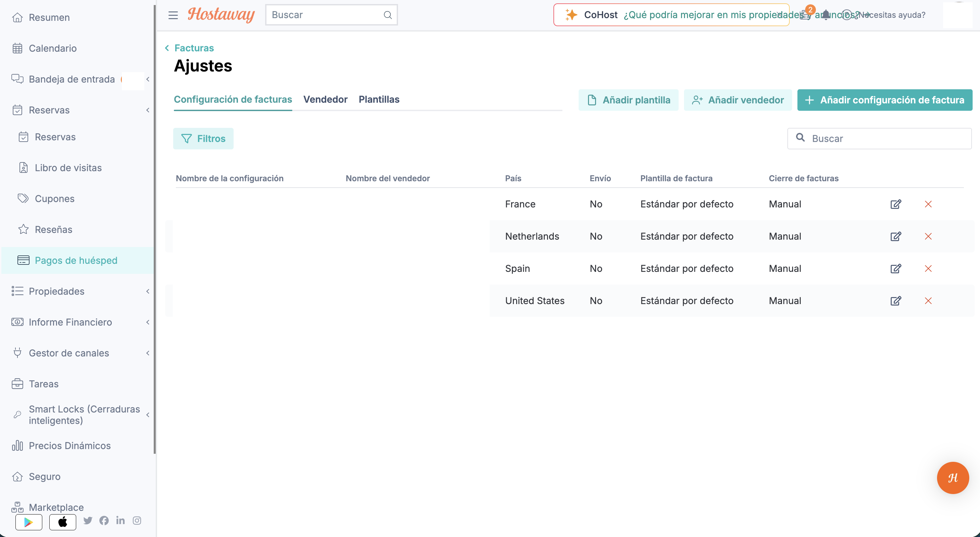Edit the Spain invoice configuration
The width and height of the screenshot is (980, 537).
(895, 268)
